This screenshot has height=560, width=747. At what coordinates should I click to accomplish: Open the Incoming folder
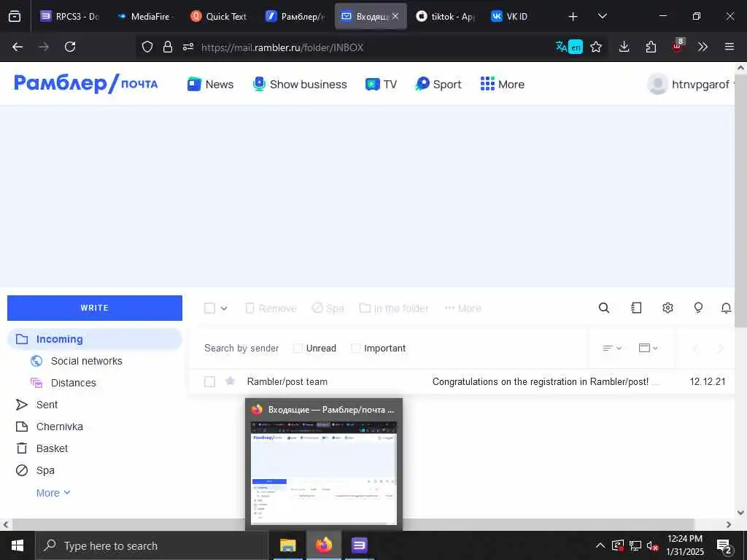coord(94,339)
